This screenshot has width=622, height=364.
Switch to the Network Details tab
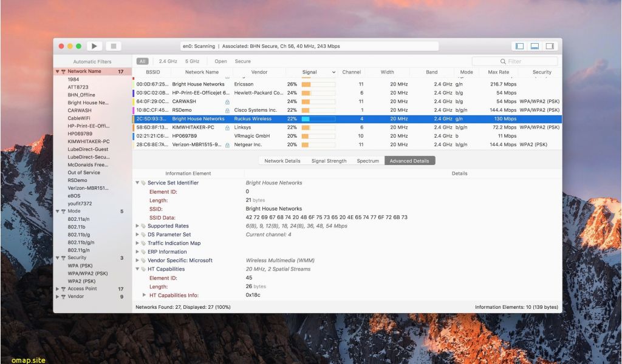click(x=282, y=161)
